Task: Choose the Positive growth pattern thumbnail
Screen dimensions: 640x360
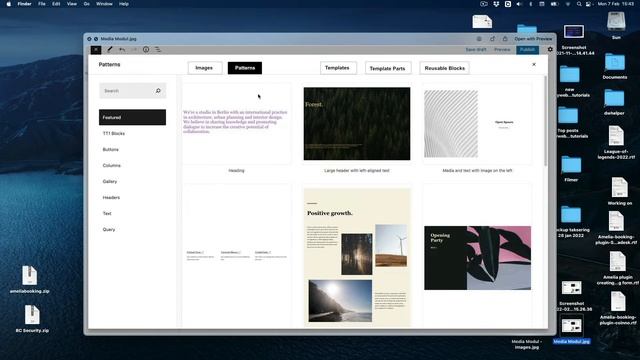Action: coord(357,257)
